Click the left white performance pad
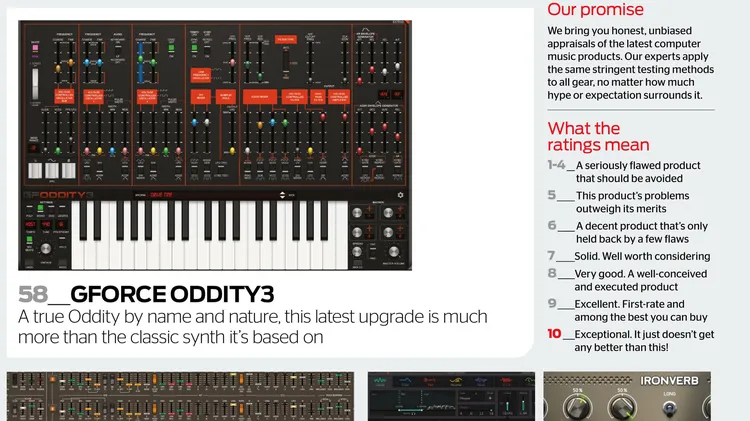Screen dimensions: 750x421 [x=35, y=170]
